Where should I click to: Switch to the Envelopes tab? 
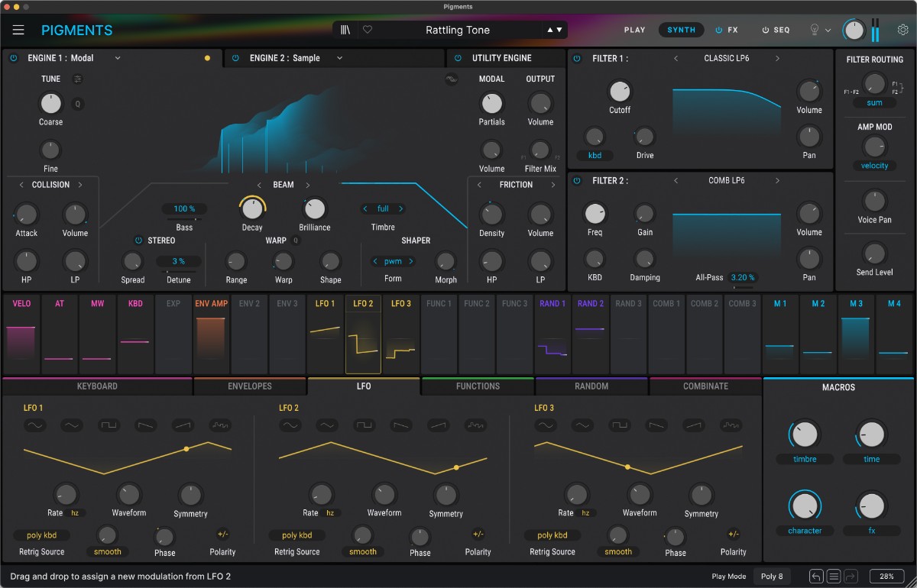click(x=250, y=386)
